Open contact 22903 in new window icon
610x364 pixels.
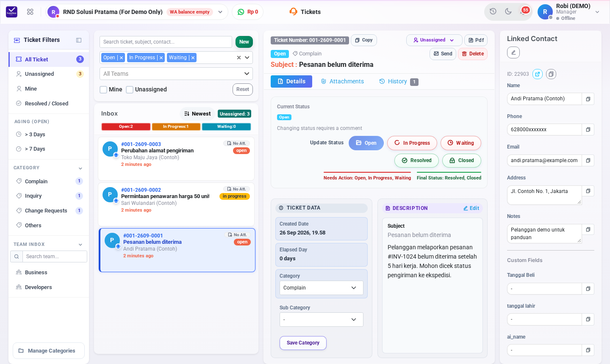(538, 74)
